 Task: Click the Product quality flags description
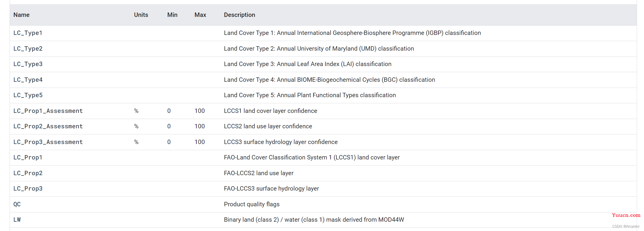[252, 204]
